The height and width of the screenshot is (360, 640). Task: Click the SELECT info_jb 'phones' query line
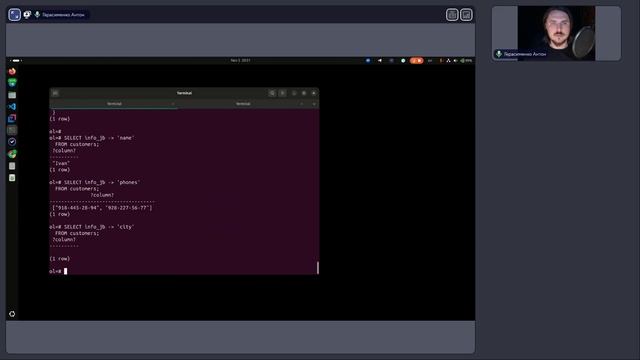tap(95, 182)
